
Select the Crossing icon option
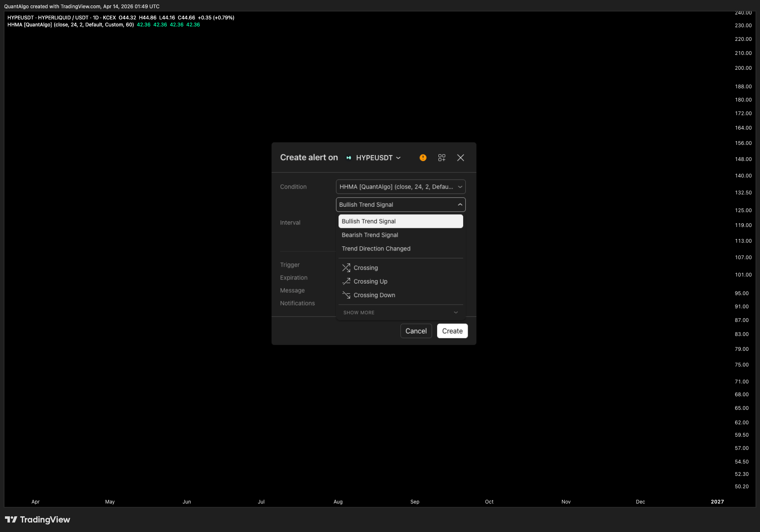[x=346, y=268]
